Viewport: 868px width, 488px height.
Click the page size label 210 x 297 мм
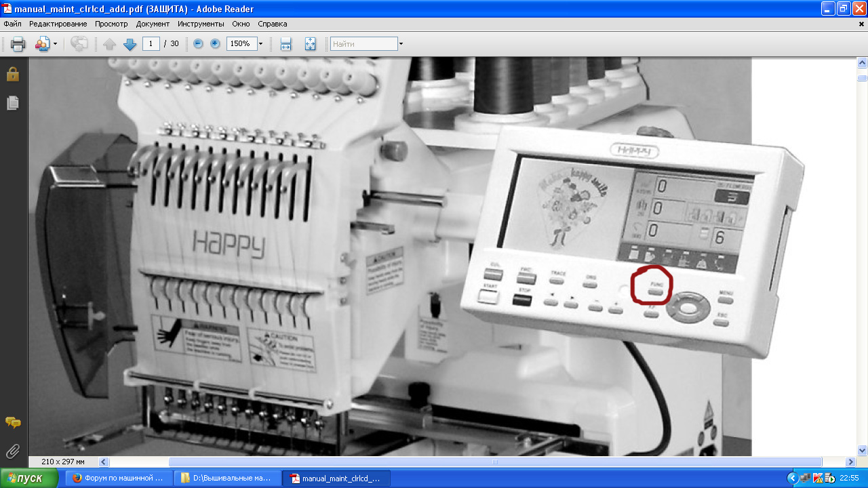(x=63, y=462)
